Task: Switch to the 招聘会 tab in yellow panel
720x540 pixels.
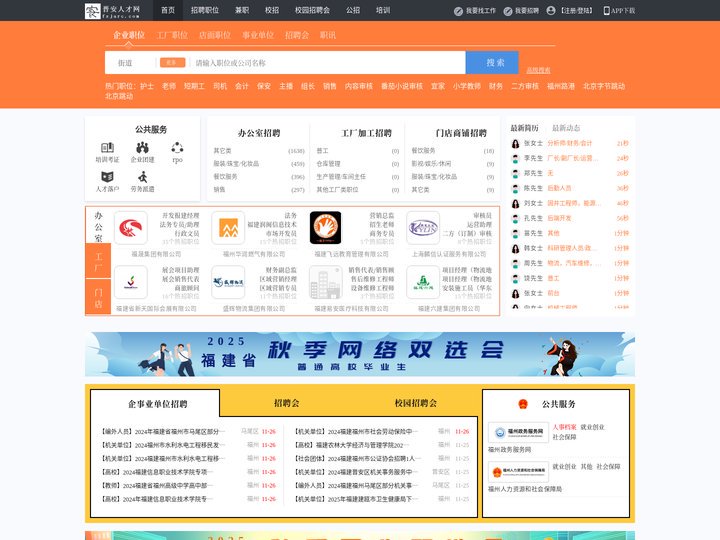Action: pyautogui.click(x=287, y=403)
